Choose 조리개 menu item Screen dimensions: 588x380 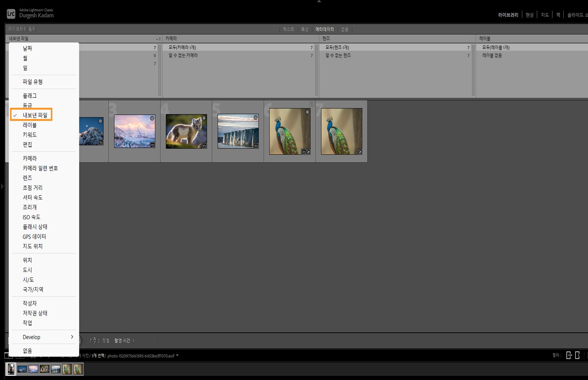tap(44, 207)
